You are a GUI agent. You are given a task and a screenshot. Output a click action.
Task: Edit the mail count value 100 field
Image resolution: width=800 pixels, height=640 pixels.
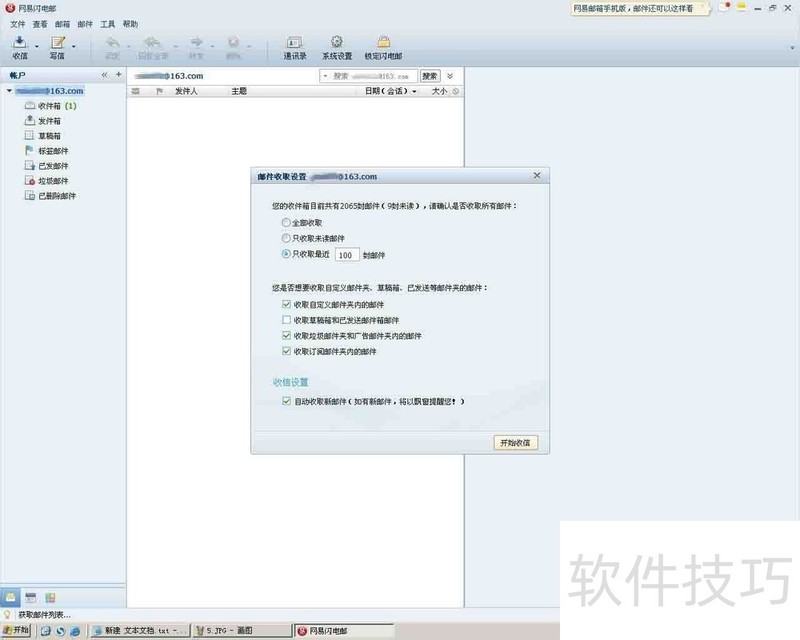pyautogui.click(x=350, y=254)
